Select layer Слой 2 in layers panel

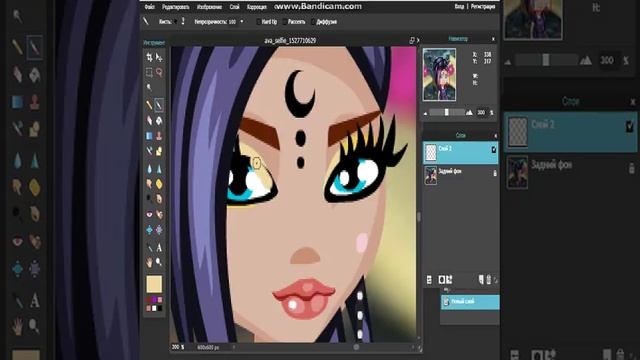click(460, 153)
